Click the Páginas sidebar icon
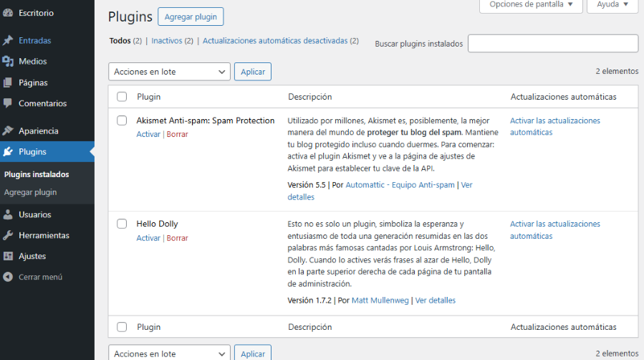Viewport: 644px width, 360px height. click(x=8, y=82)
